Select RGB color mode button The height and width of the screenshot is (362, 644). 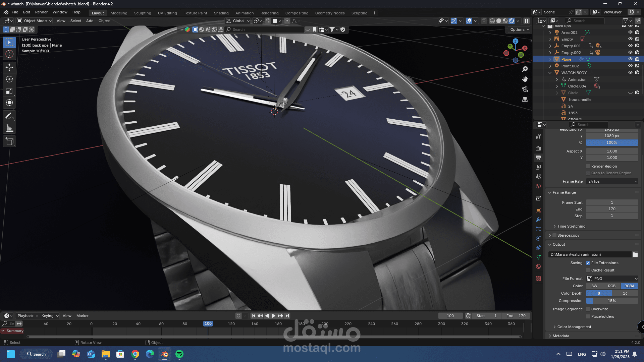click(612, 286)
